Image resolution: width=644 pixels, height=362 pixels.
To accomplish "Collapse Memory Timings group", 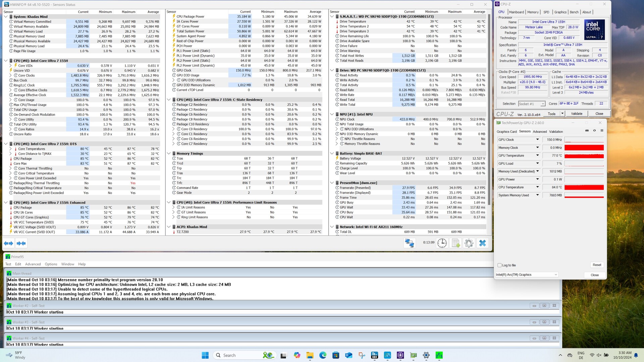I will 169,154.
